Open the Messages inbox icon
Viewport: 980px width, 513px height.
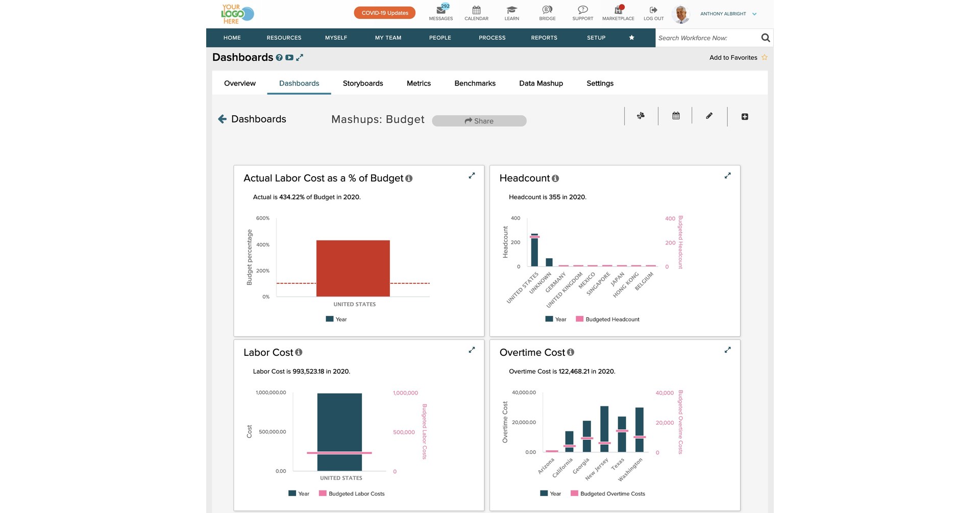tap(440, 10)
